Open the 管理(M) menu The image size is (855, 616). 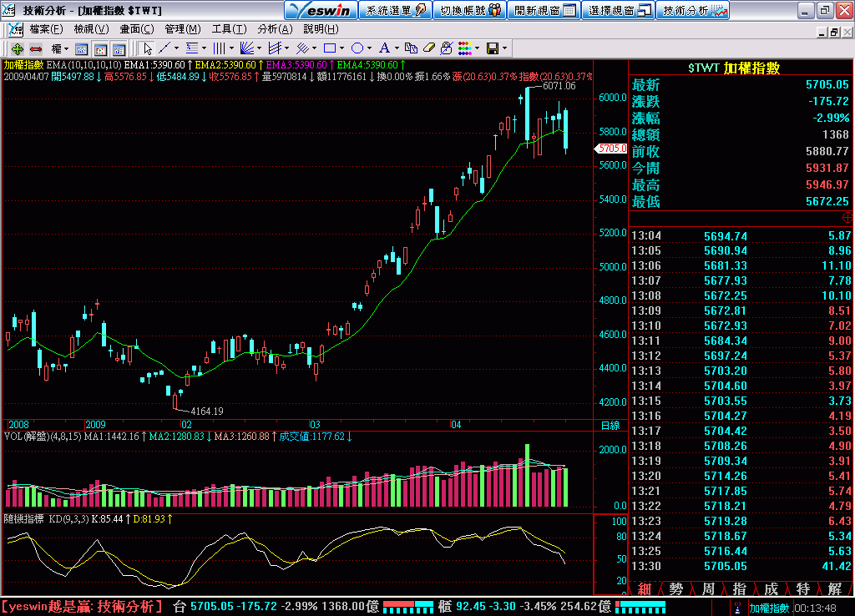tap(183, 29)
